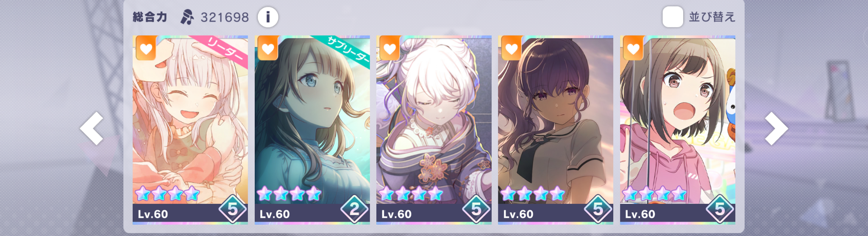This screenshot has width=868, height=236.
Task: Go to previous team with left arrow
Action: (92, 129)
